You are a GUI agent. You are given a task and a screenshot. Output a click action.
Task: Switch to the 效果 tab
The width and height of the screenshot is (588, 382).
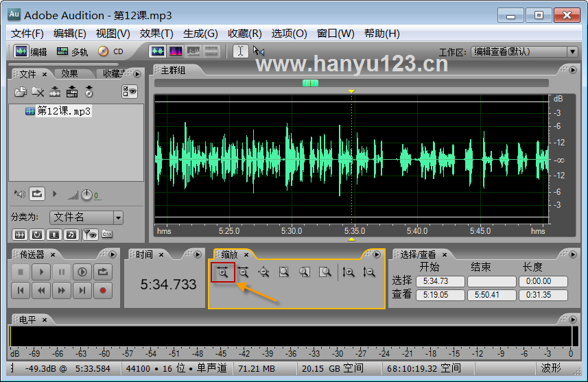click(x=69, y=74)
